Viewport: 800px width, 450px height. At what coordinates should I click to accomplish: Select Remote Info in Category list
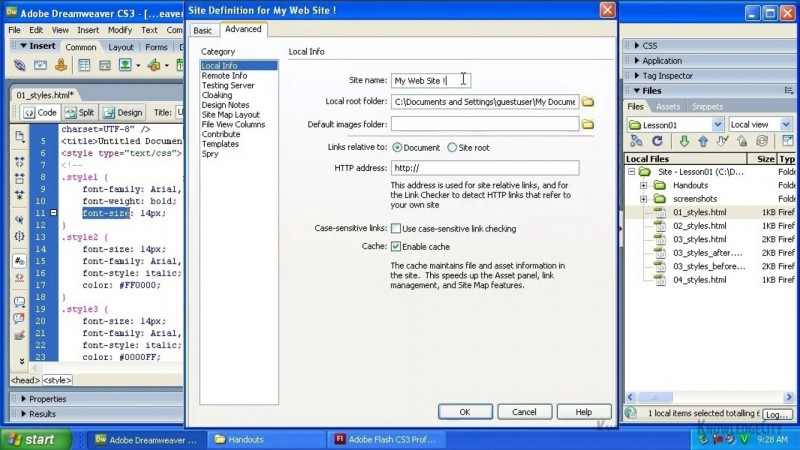(x=224, y=76)
